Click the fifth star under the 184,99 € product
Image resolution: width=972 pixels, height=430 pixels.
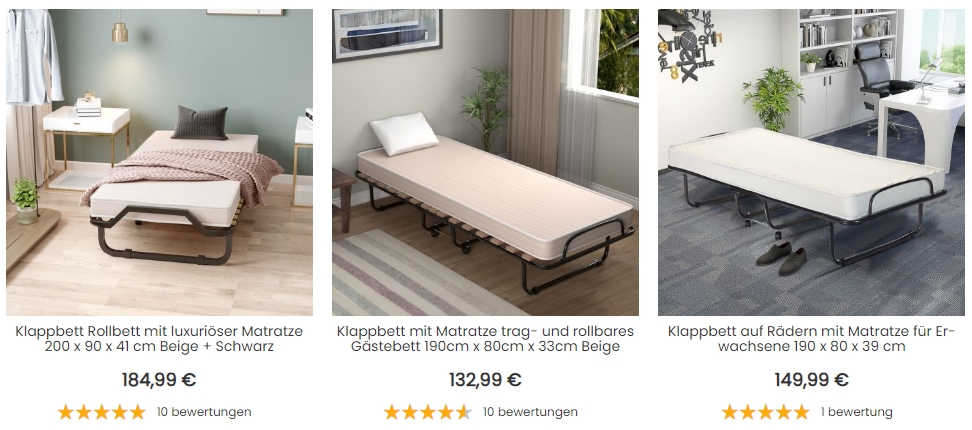(x=138, y=412)
